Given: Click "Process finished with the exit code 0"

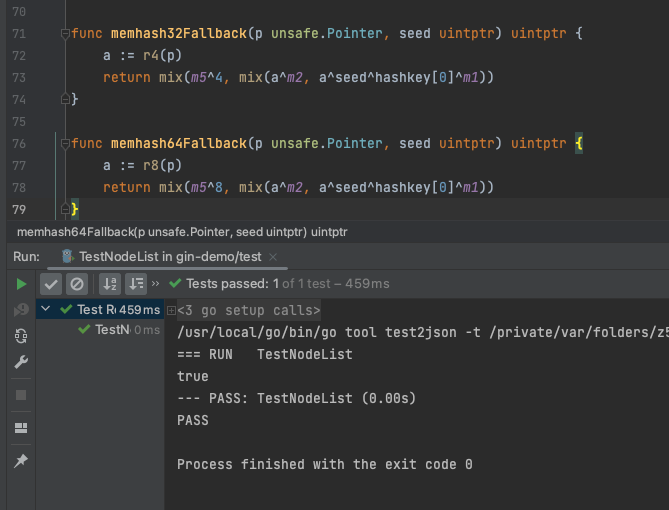Looking at the screenshot, I should point(325,464).
